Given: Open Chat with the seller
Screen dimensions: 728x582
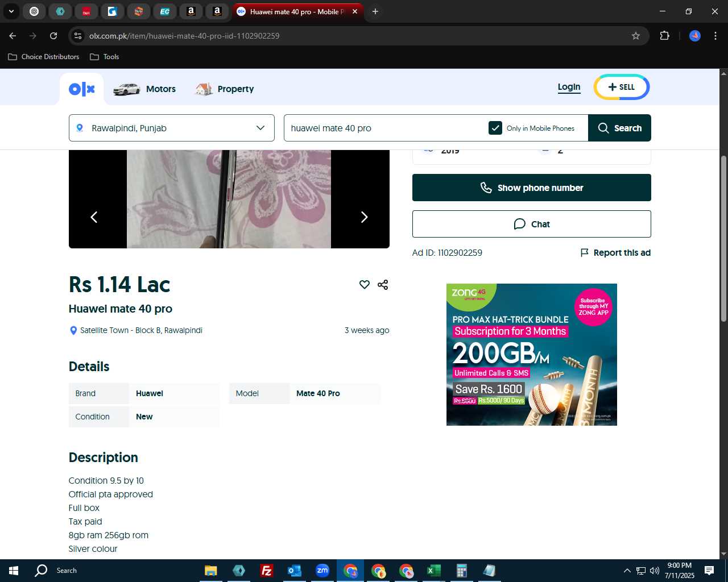Looking at the screenshot, I should pos(532,224).
